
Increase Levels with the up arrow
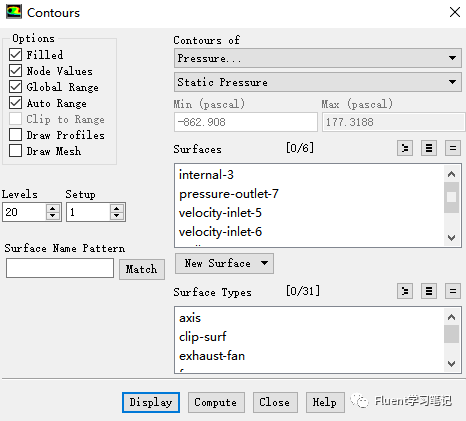tap(53, 208)
